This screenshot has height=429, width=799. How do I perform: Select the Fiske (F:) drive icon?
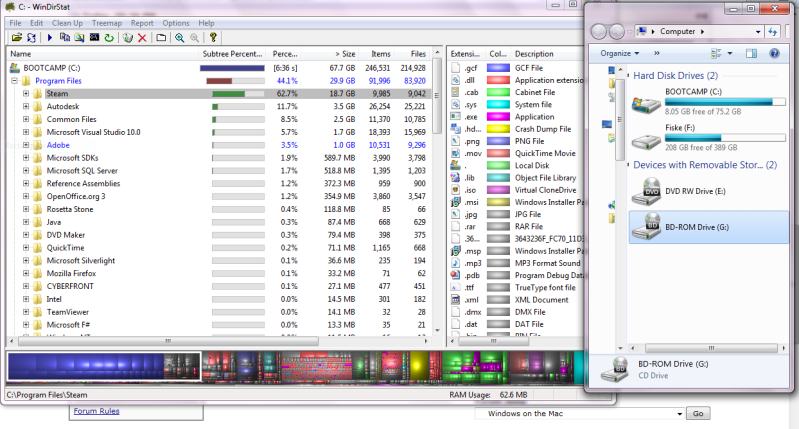pos(646,140)
